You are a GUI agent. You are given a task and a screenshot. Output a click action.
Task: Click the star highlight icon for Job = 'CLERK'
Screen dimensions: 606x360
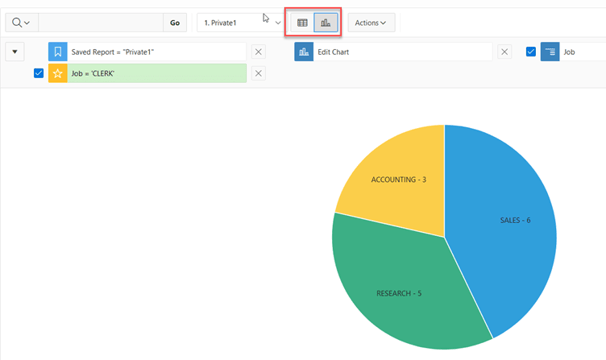click(x=58, y=73)
